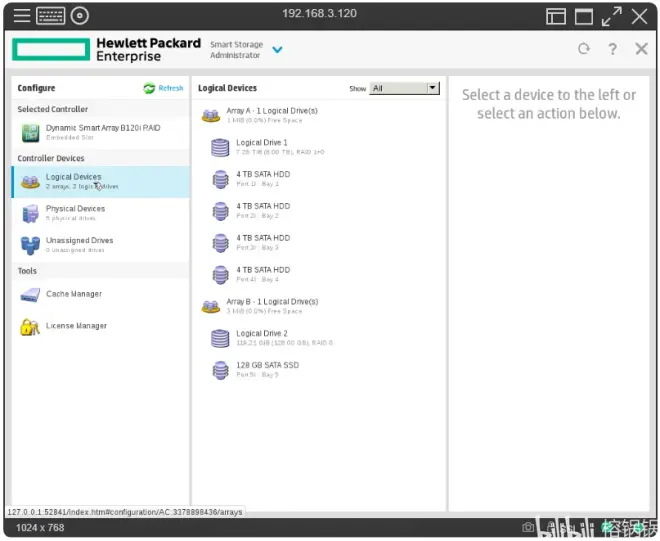Click the rescan refresh icon in the header
The image size is (660, 541).
[583, 49]
